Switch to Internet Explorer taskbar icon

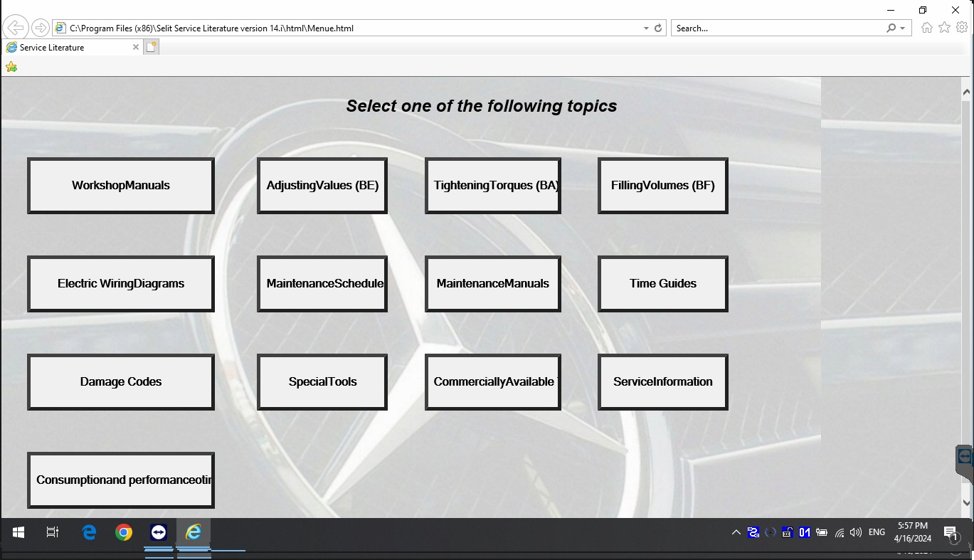tap(194, 532)
